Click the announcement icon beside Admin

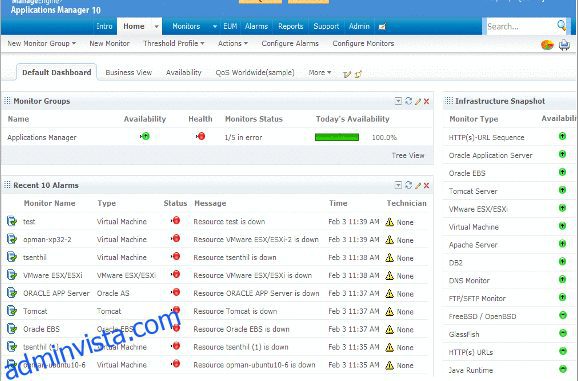pyautogui.click(x=382, y=27)
